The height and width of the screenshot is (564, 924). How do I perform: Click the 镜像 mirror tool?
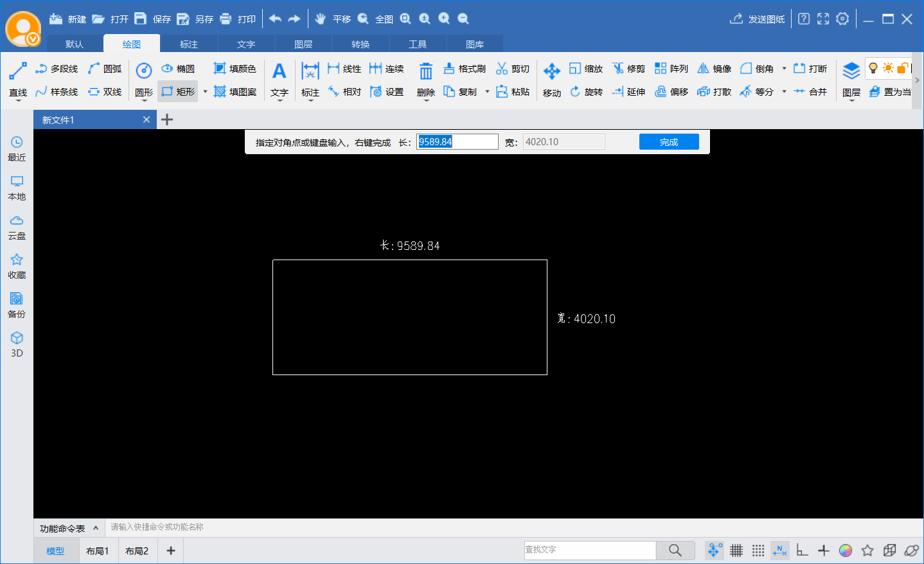pyautogui.click(x=714, y=69)
